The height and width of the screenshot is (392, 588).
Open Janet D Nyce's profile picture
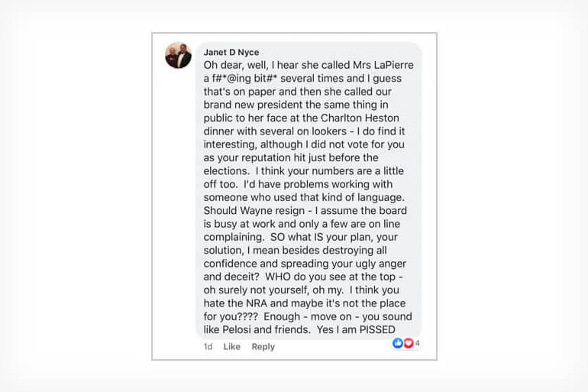pos(178,56)
